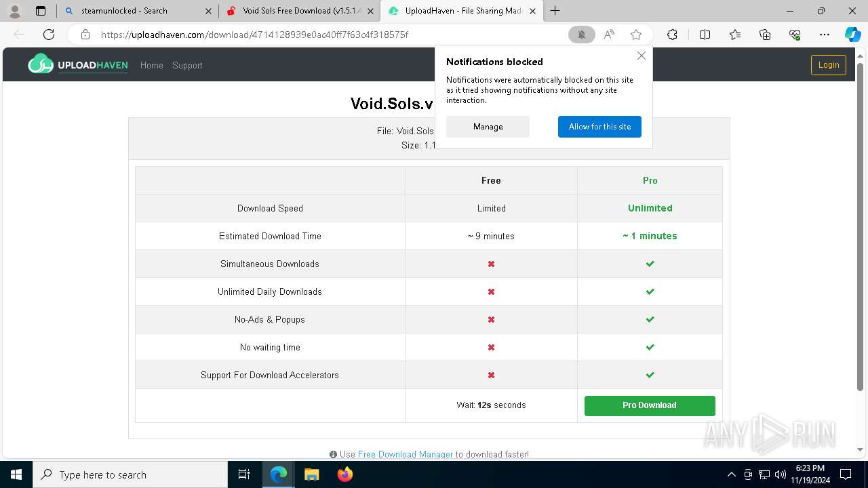
Task: Open Task View on the taskbar
Action: [x=244, y=474]
